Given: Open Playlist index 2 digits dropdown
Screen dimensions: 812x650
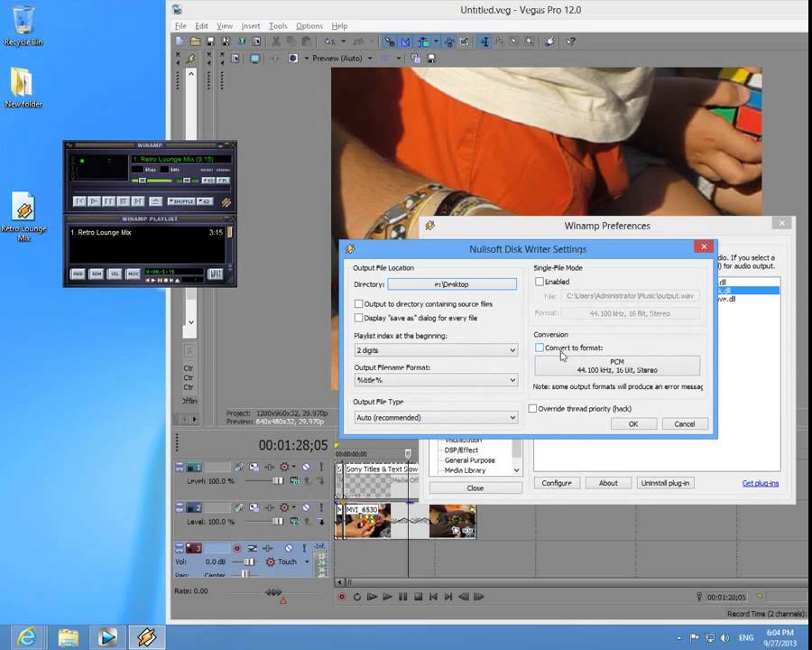Looking at the screenshot, I should point(436,350).
